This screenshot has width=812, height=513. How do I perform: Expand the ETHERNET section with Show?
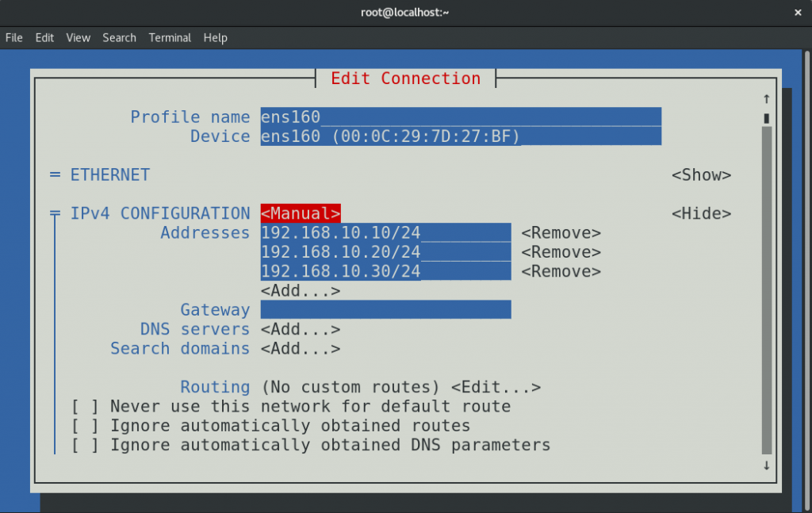tap(701, 174)
